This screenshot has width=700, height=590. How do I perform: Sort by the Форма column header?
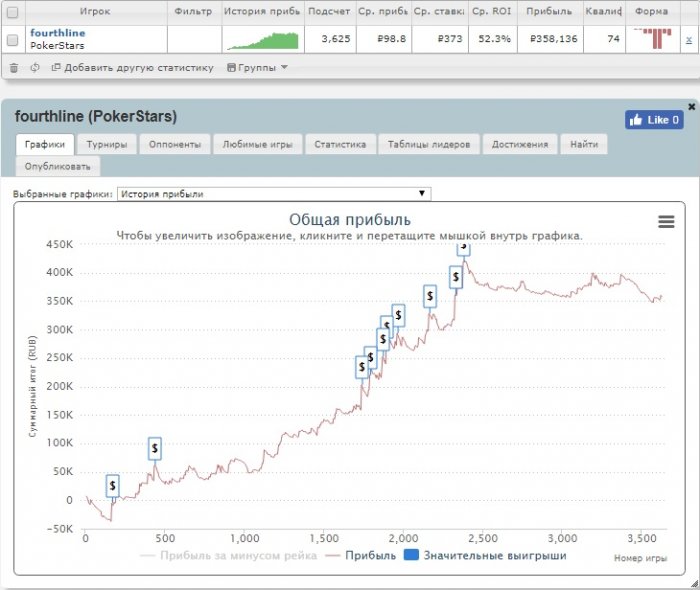pos(652,12)
